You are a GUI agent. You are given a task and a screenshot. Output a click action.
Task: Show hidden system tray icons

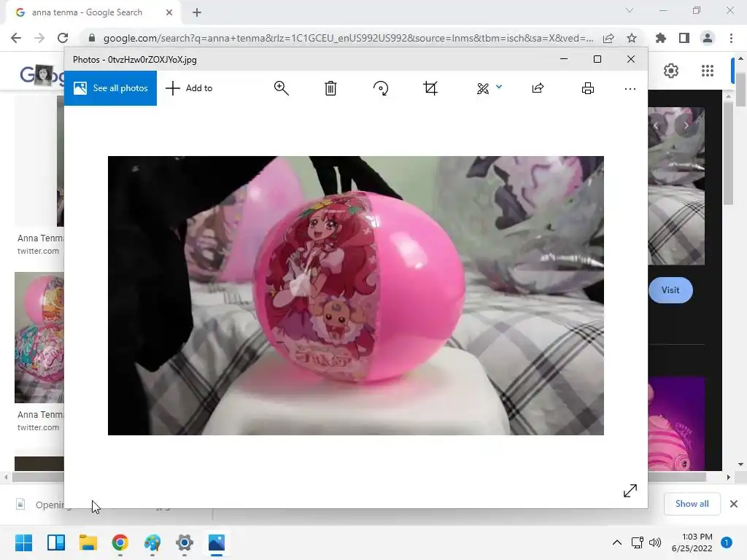(617, 542)
